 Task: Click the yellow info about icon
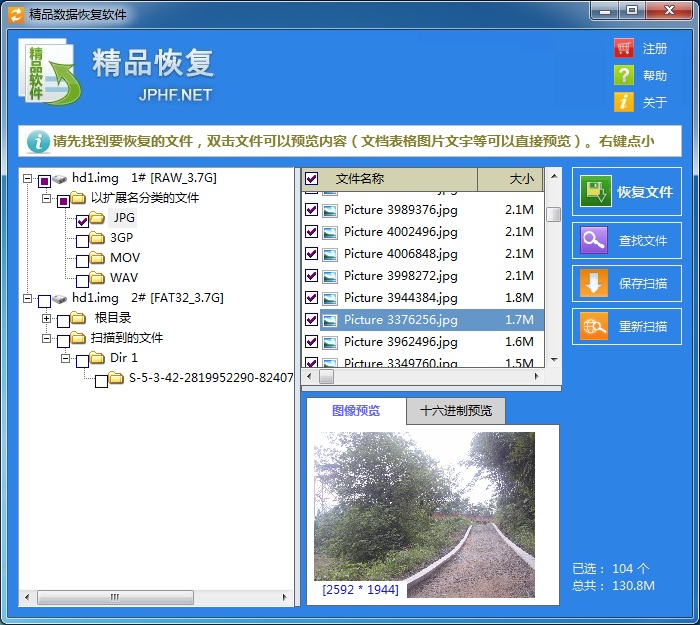(x=624, y=102)
